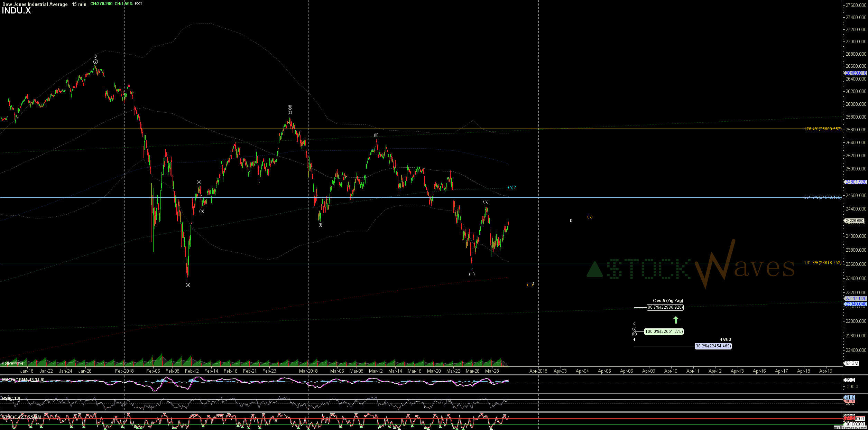Click the Mar-2018 date on time axis
Screen dimensions: 868x430
click(x=308, y=371)
